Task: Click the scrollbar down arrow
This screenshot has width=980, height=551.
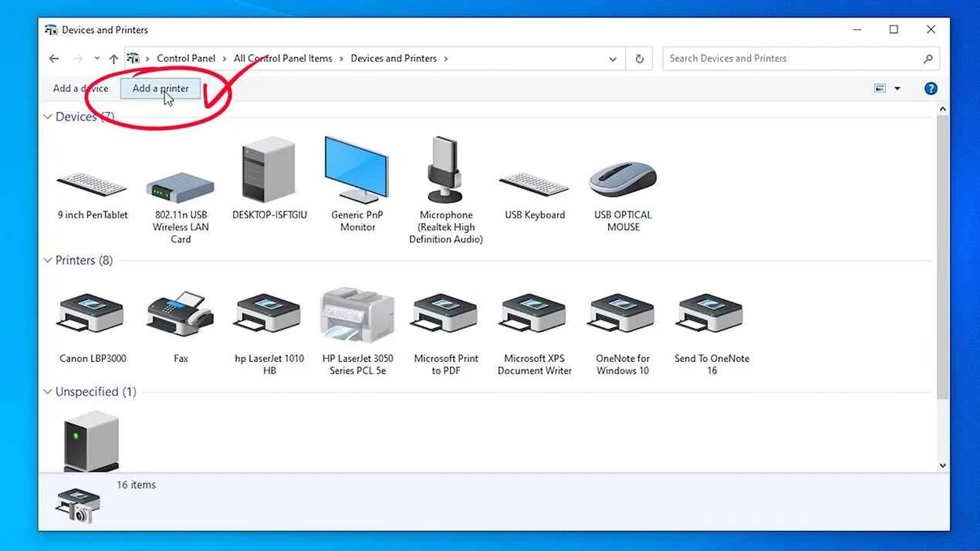Action: pyautogui.click(x=942, y=465)
